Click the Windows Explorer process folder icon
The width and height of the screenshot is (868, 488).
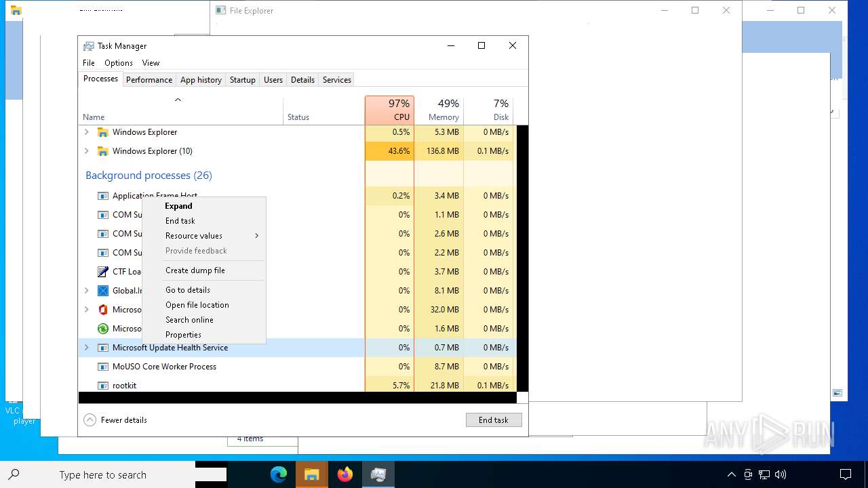[x=103, y=132]
